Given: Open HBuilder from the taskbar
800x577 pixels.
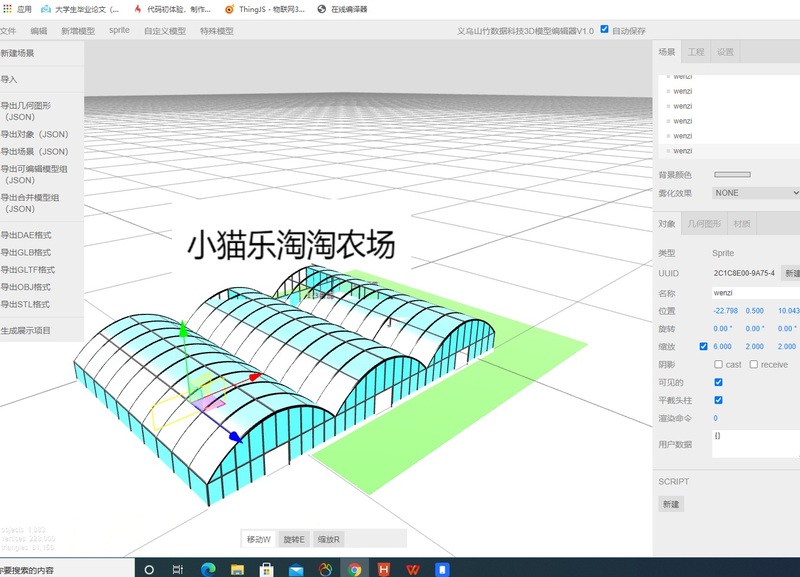Looking at the screenshot, I should click(x=384, y=569).
